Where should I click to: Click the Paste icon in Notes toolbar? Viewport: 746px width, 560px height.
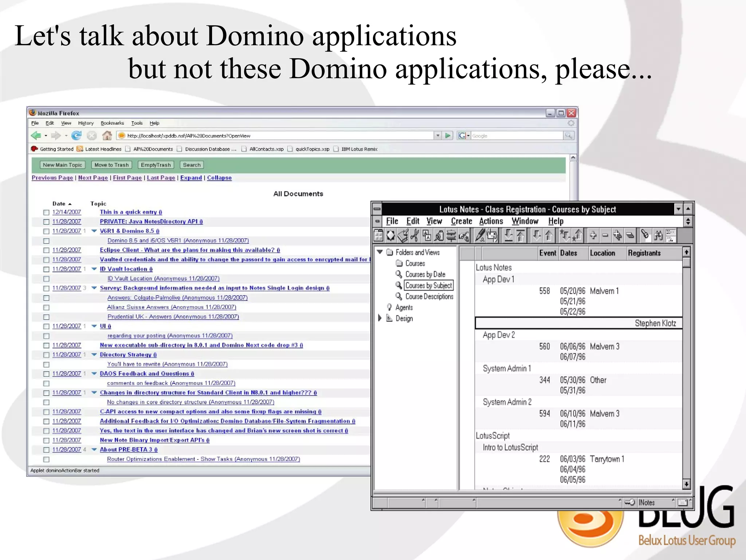pos(439,236)
